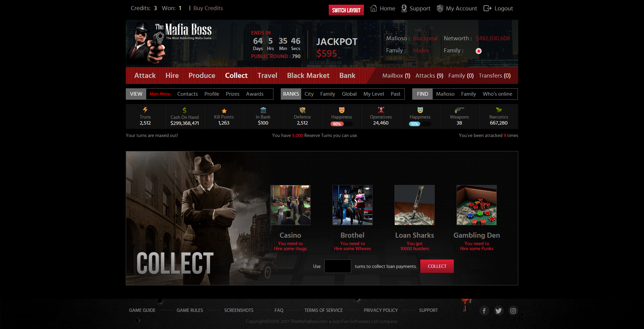The image size is (644, 329).
Task: Click the Kill Points star icon
Action: (224, 110)
